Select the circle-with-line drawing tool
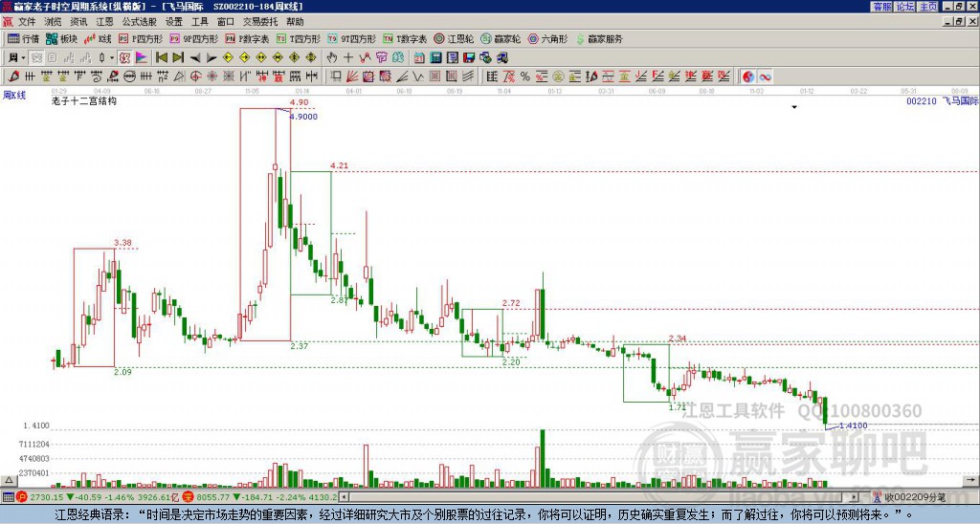980x524 pixels. 129,76
